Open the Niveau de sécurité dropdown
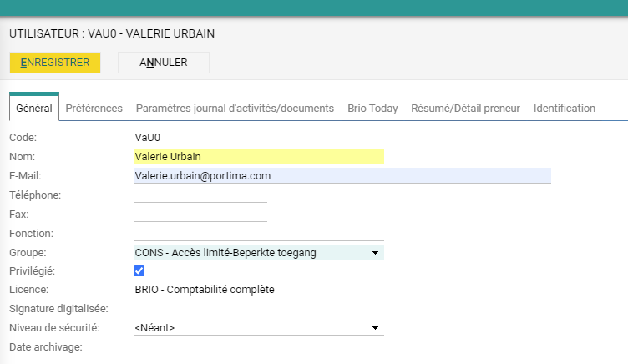Screen dimensions: 628x364 [375, 328]
